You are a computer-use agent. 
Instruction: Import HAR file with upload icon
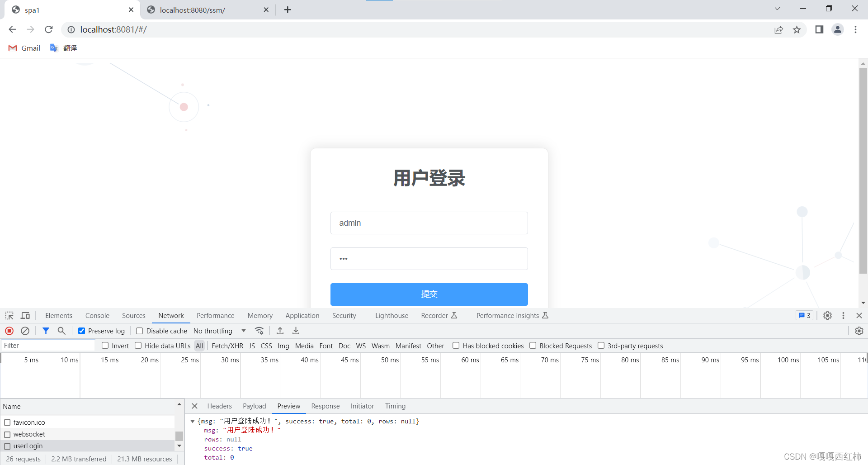pos(280,331)
